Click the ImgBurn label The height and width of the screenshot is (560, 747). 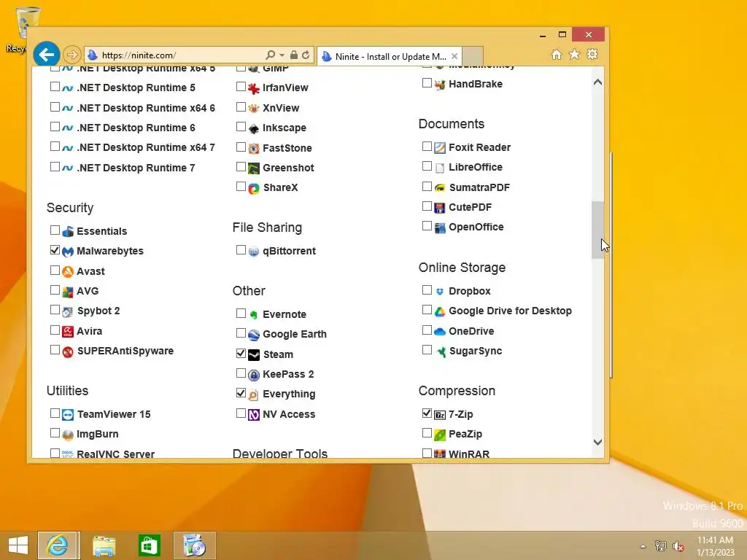98,435
